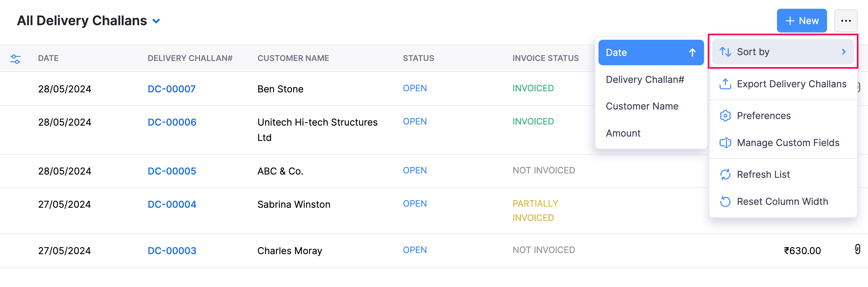Click the three-dots more options button
The image size is (868, 287).
point(846,21)
